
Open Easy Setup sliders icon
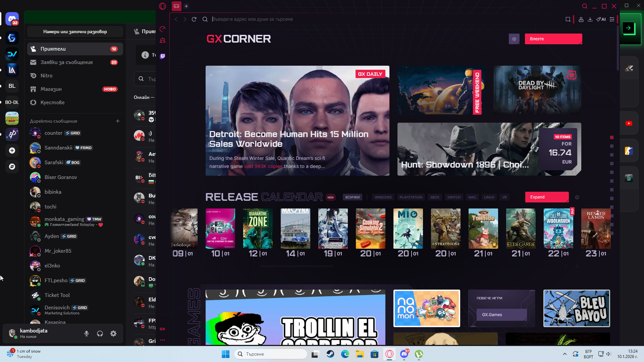pos(612,19)
